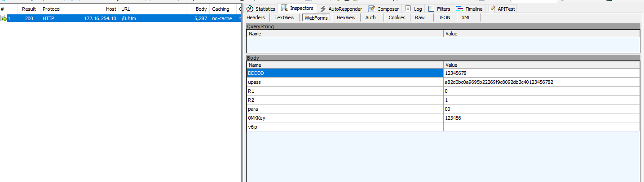This screenshot has width=644, height=182.
Task: Sort sessions by Protocol column
Action: (53, 9)
